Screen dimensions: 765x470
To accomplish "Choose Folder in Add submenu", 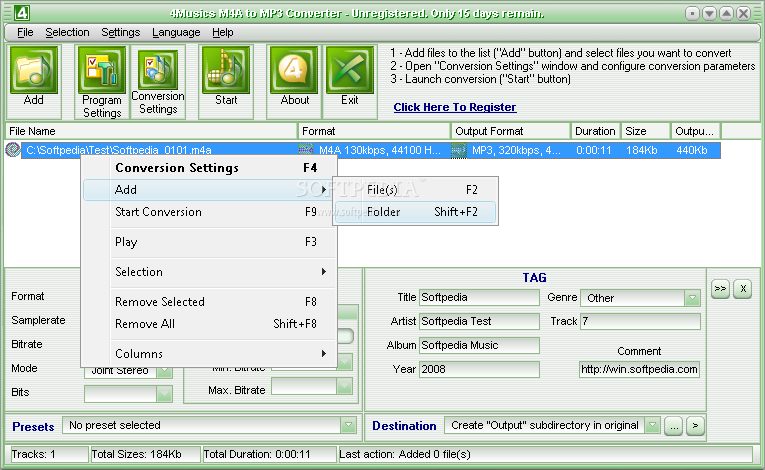I will pos(416,212).
